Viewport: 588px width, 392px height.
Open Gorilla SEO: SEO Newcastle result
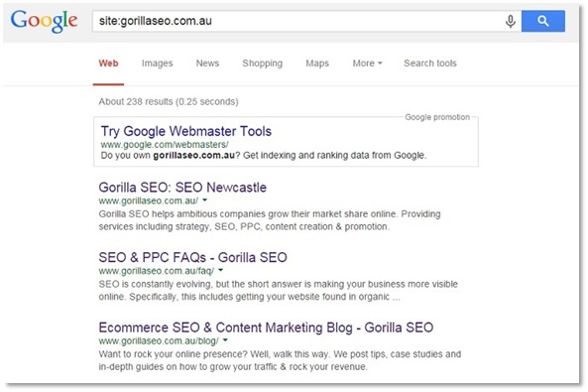pyautogui.click(x=182, y=187)
